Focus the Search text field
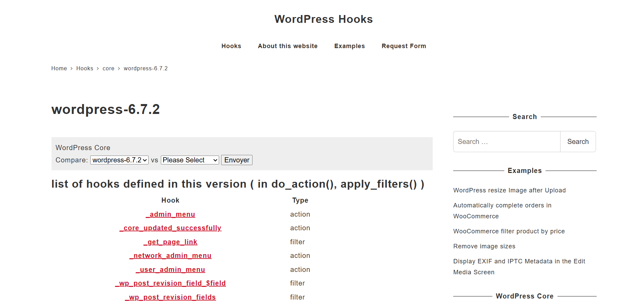 click(507, 142)
